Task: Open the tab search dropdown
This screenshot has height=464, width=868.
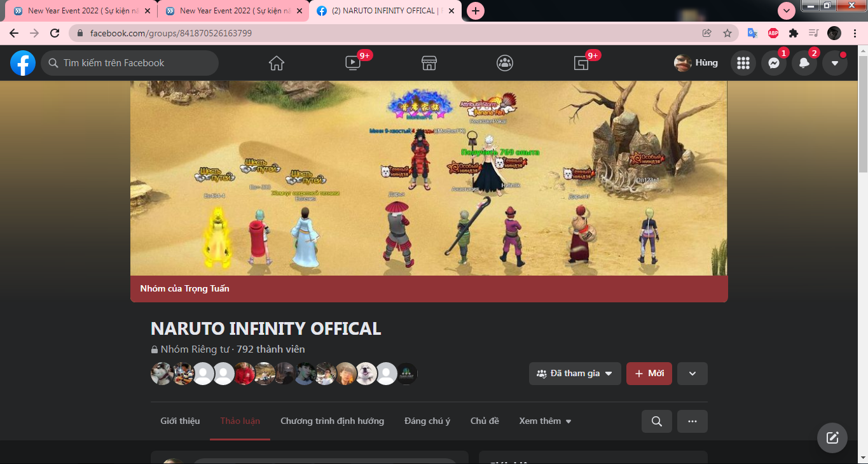Action: click(787, 11)
